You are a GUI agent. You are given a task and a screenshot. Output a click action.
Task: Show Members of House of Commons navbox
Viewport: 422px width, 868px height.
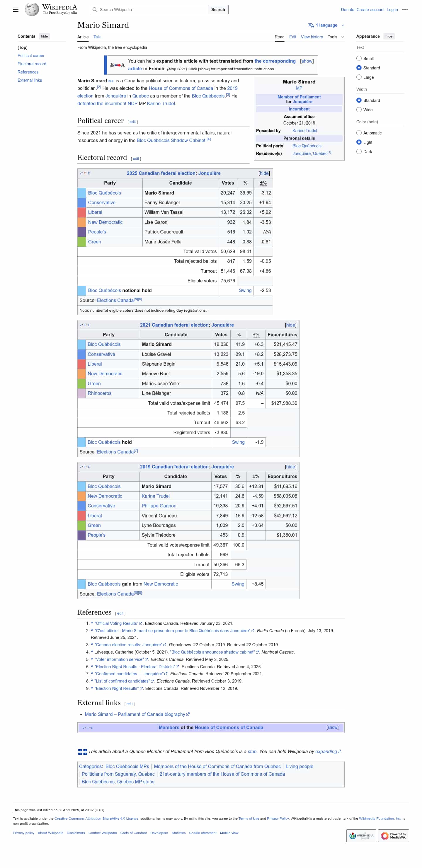pos(332,727)
